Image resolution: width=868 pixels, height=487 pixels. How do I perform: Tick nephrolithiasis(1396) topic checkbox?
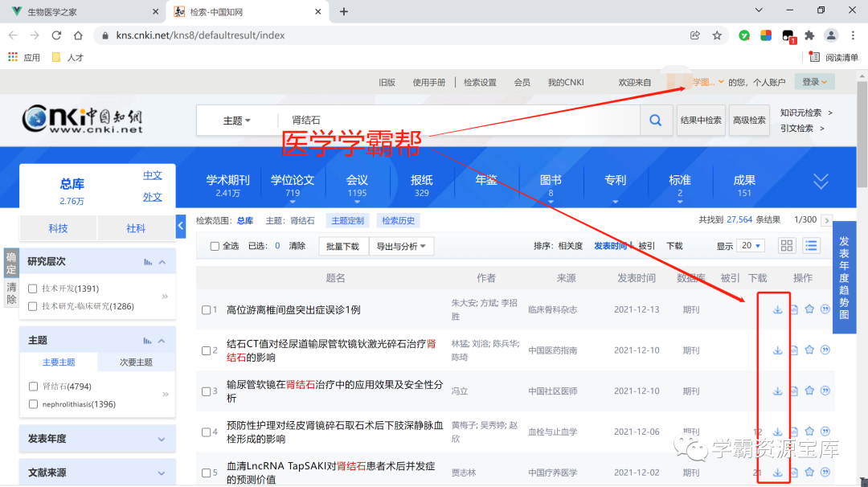click(x=33, y=404)
